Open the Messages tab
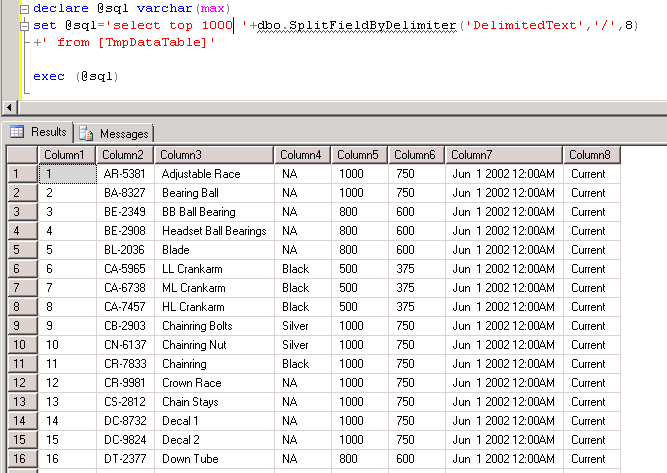667x473 pixels. [x=123, y=133]
